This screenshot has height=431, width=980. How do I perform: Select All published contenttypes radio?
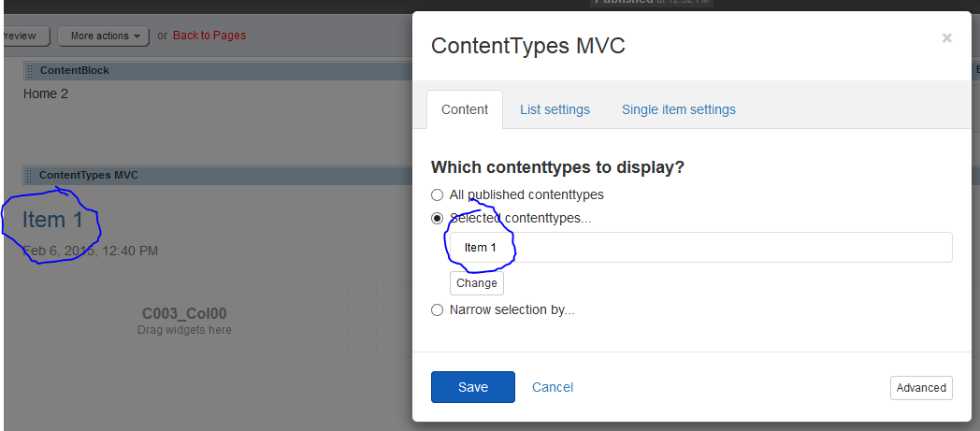[438, 194]
